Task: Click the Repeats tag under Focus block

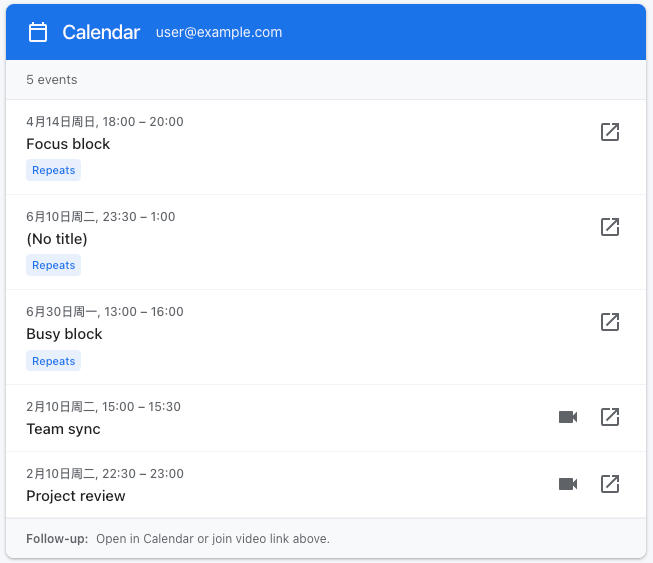Action: pos(53,170)
